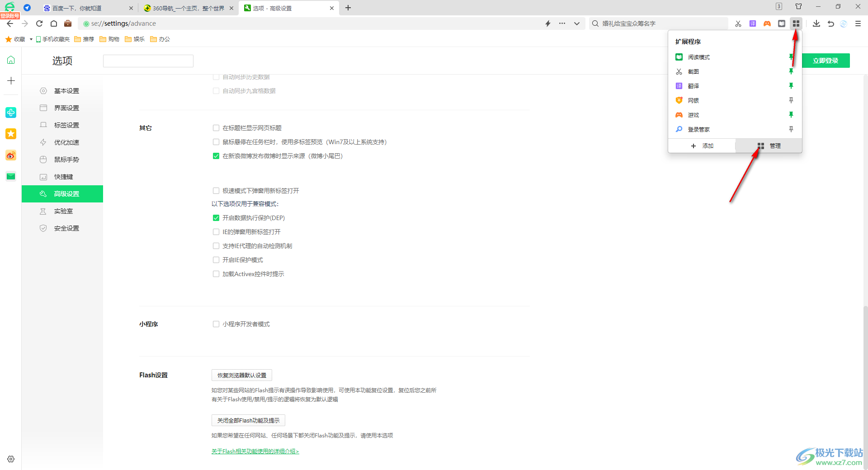Open the three-dot more options in address bar
Image resolution: width=868 pixels, height=470 pixels.
(x=562, y=23)
